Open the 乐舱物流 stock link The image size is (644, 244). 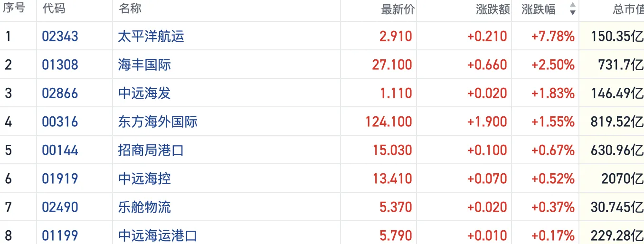(x=144, y=207)
